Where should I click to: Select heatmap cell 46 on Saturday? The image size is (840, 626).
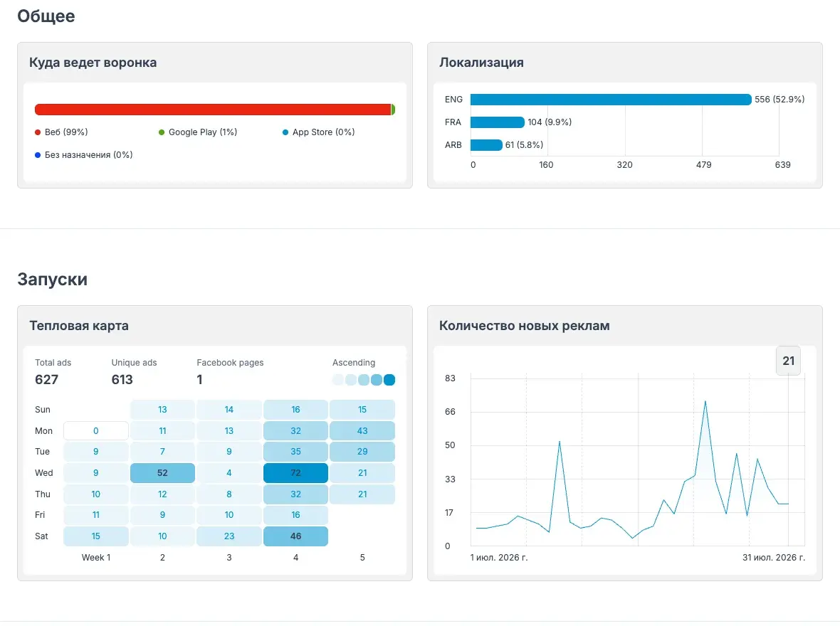coord(295,536)
